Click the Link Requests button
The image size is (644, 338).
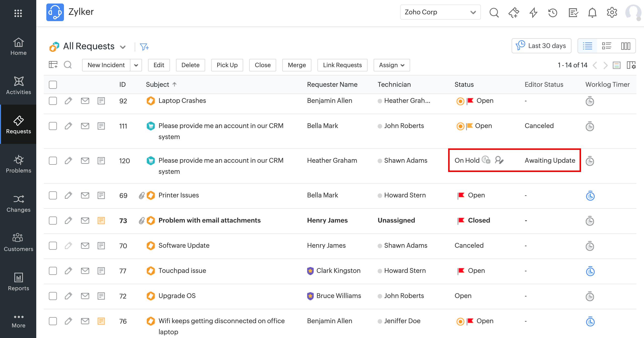point(342,65)
